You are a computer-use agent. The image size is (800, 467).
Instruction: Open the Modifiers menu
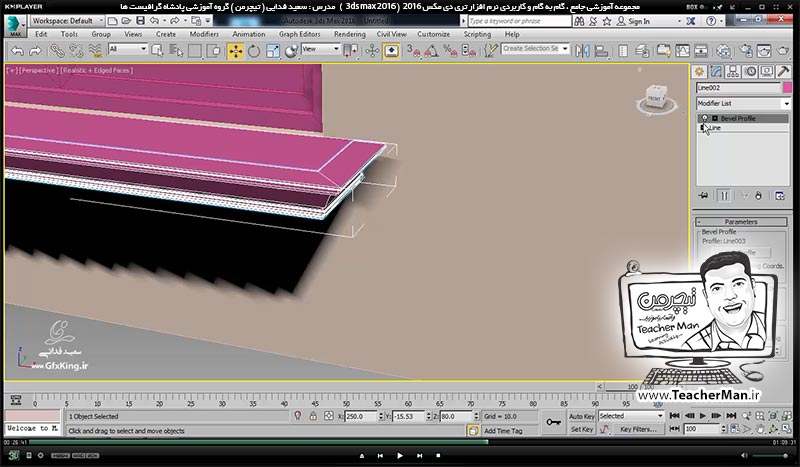[x=204, y=34]
